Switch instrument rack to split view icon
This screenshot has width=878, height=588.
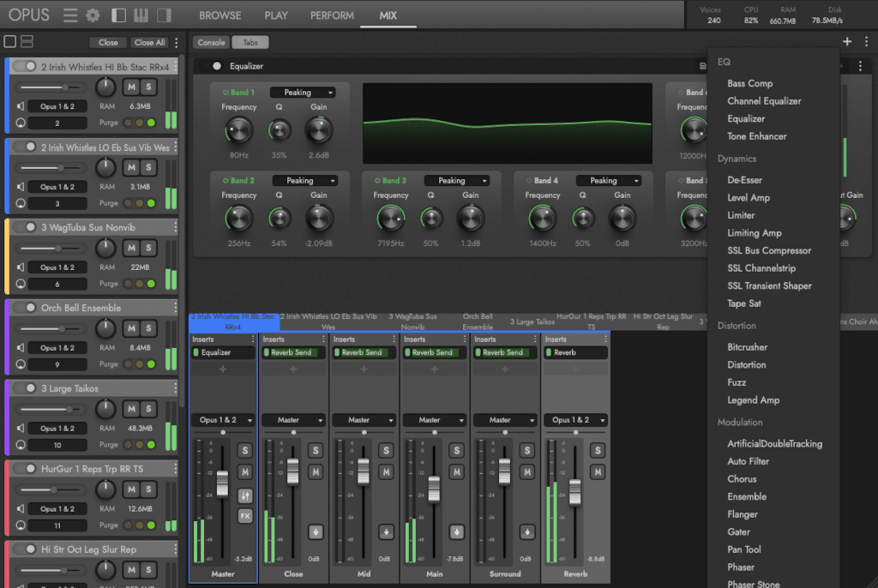27,41
